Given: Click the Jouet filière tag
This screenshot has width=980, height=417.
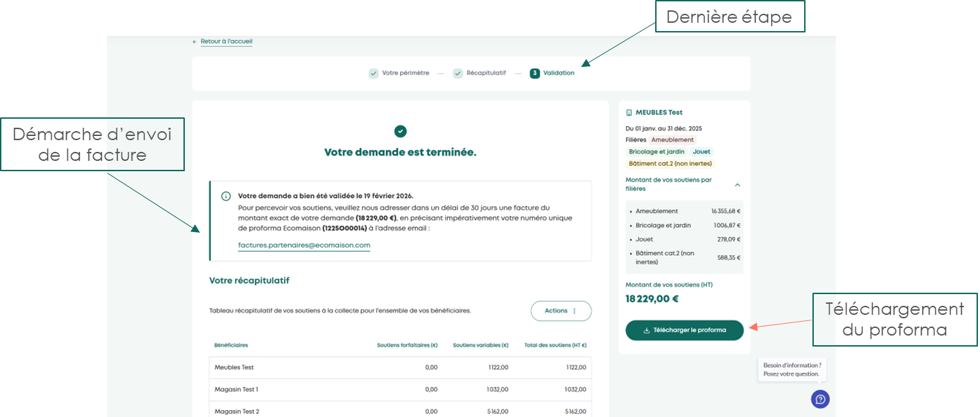Looking at the screenshot, I should click(x=701, y=152).
